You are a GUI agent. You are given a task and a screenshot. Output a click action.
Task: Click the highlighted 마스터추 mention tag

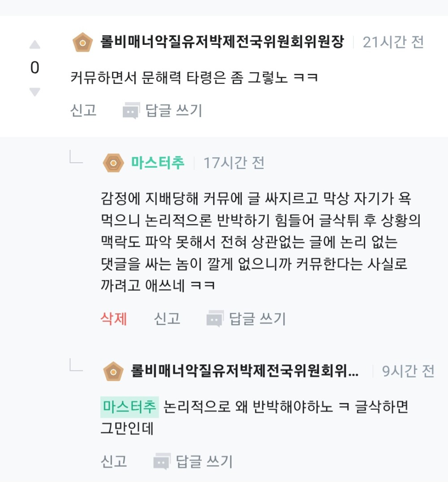[x=129, y=407]
